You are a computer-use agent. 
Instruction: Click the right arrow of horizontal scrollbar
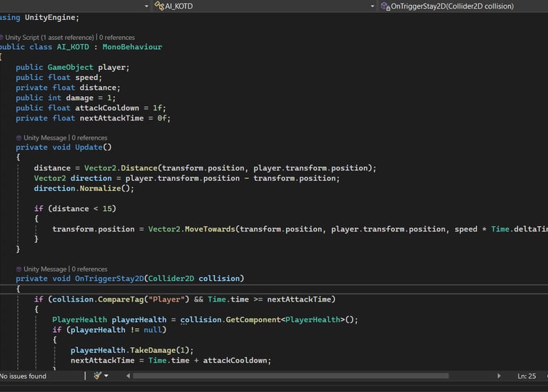[499, 376]
